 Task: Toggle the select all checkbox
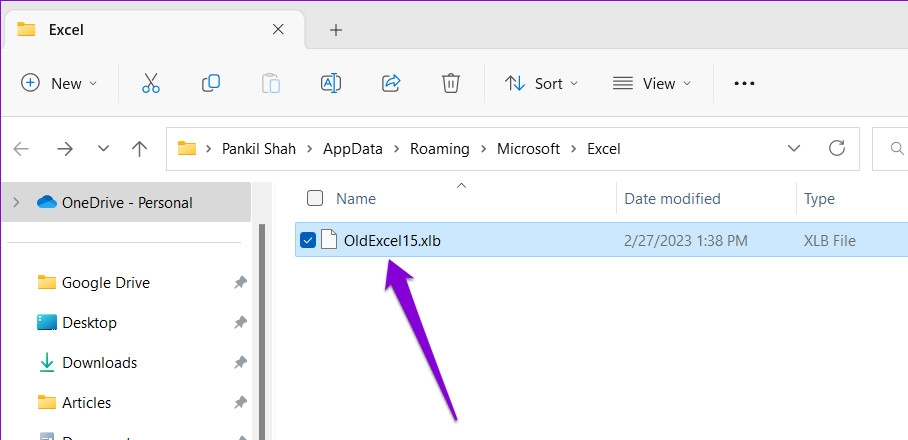314,199
